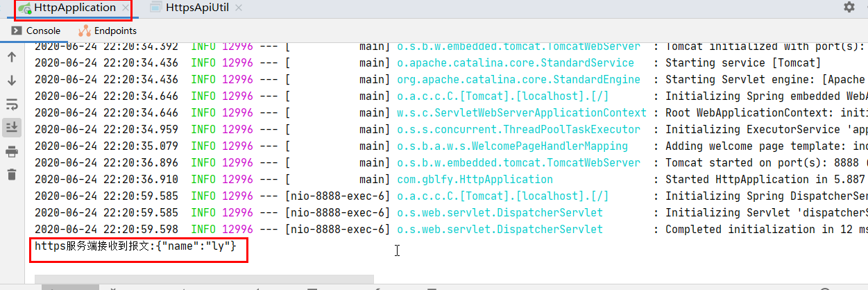
Task: Click message 'Adding welcome page template'
Action: pyautogui.click(x=766, y=146)
